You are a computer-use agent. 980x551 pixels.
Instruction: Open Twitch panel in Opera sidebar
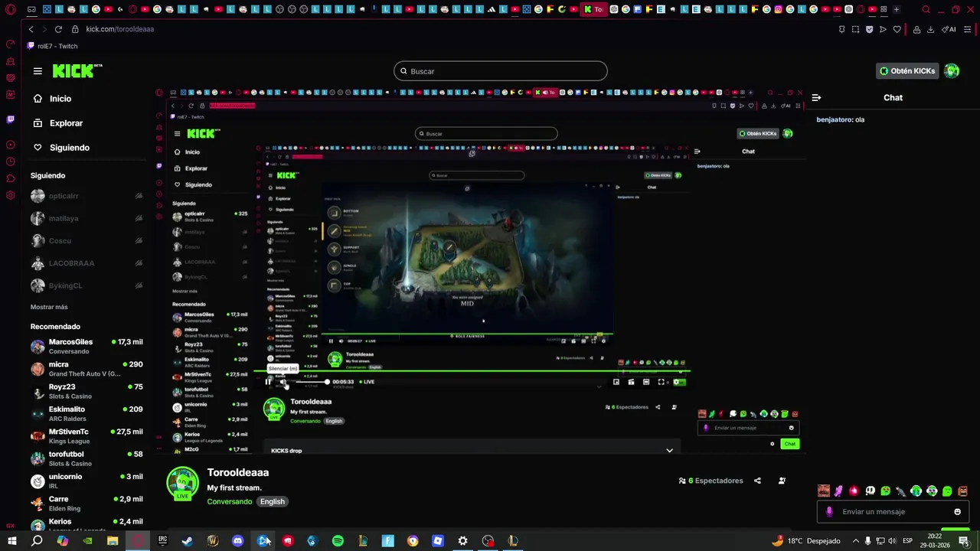(x=10, y=119)
